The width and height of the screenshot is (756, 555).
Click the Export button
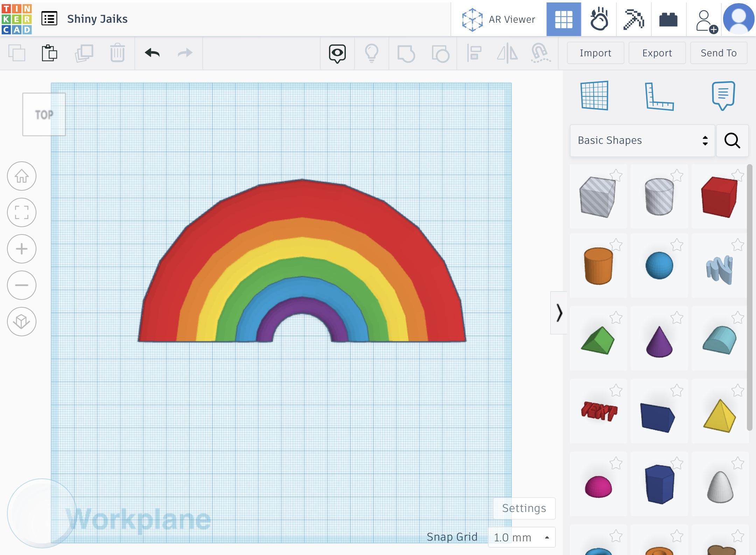(657, 53)
